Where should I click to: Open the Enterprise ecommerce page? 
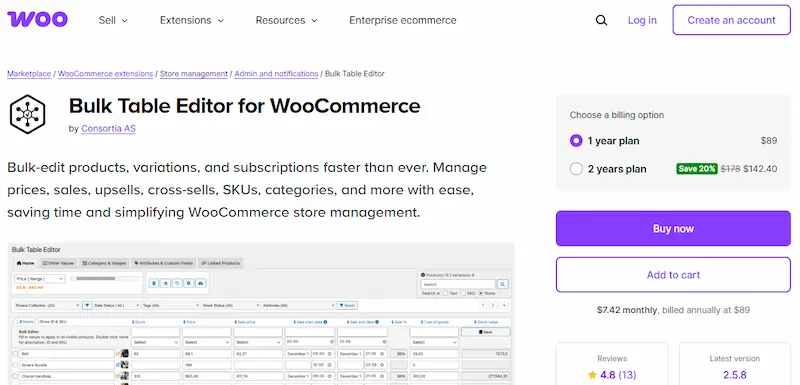point(403,20)
